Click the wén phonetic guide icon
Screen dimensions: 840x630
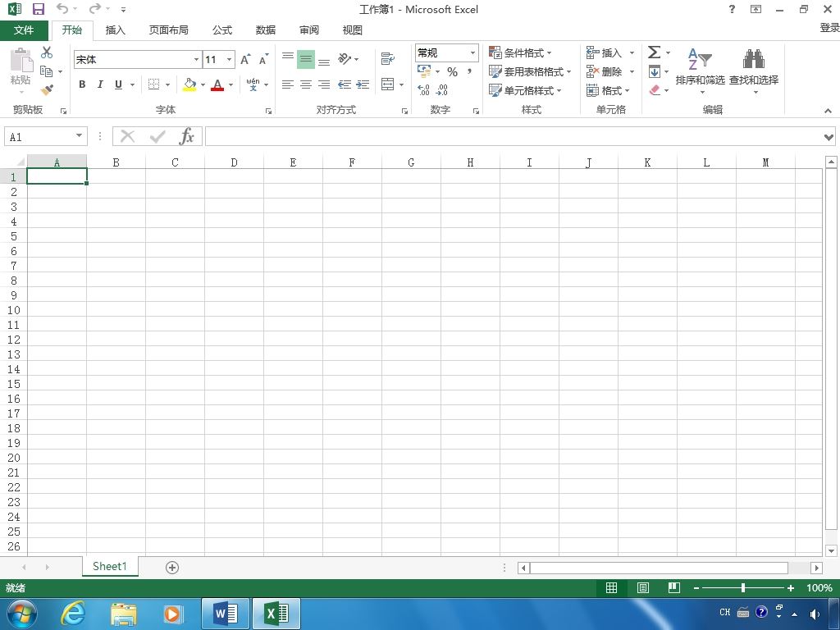(x=253, y=84)
